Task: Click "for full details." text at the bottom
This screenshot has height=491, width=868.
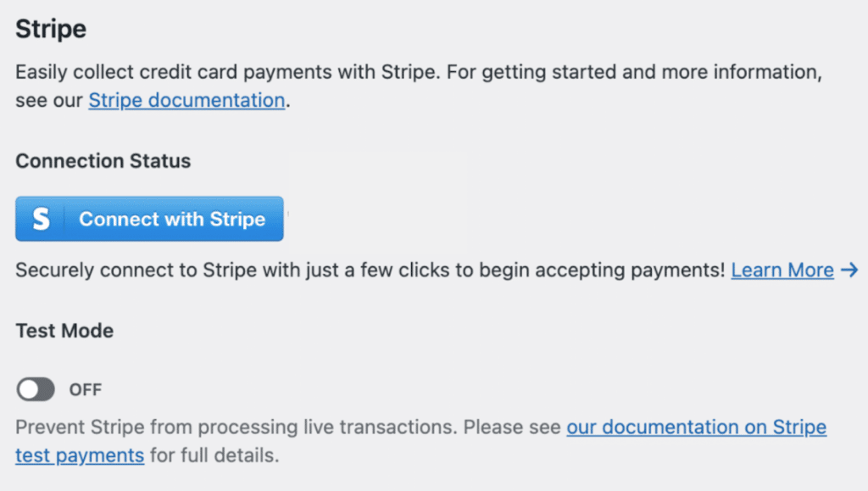Action: (214, 455)
